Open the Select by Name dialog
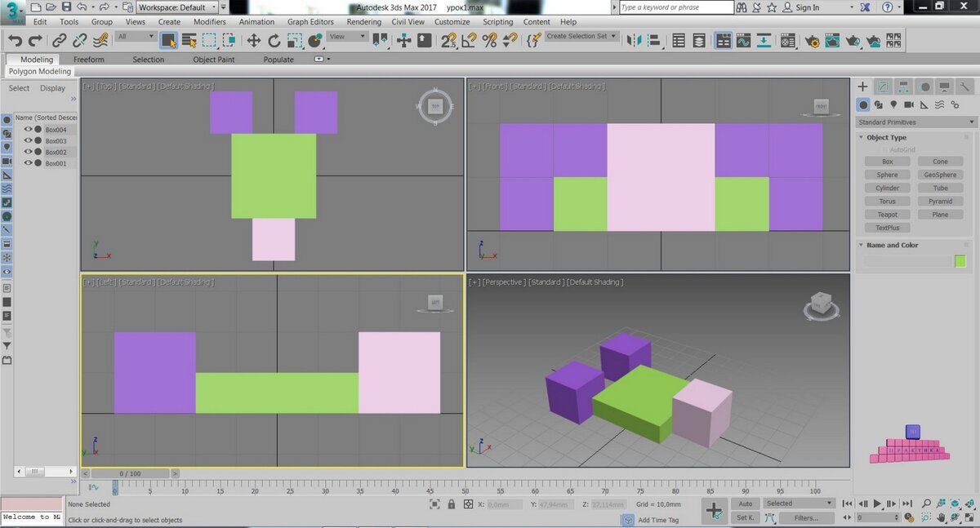 (x=189, y=40)
